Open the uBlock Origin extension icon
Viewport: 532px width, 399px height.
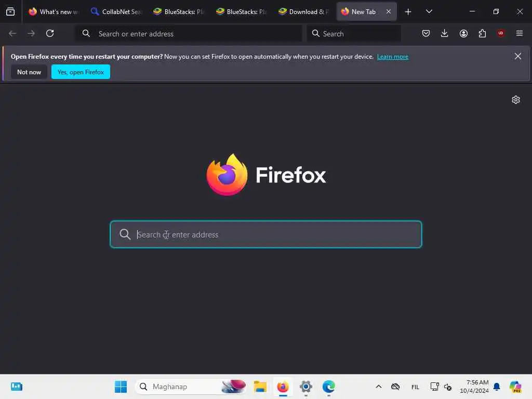pos(501,33)
